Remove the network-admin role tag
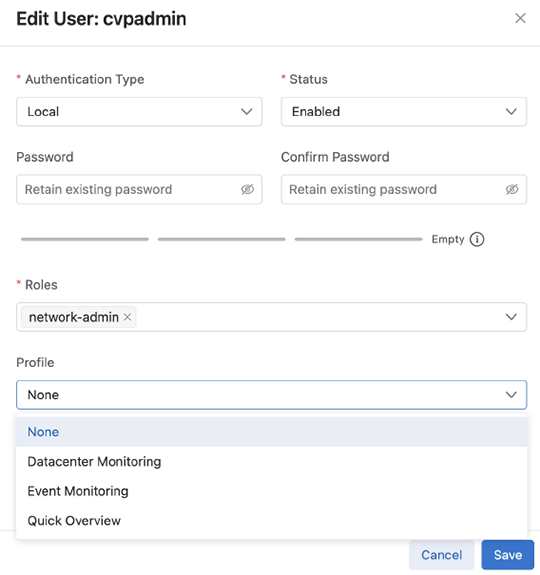 pos(127,317)
